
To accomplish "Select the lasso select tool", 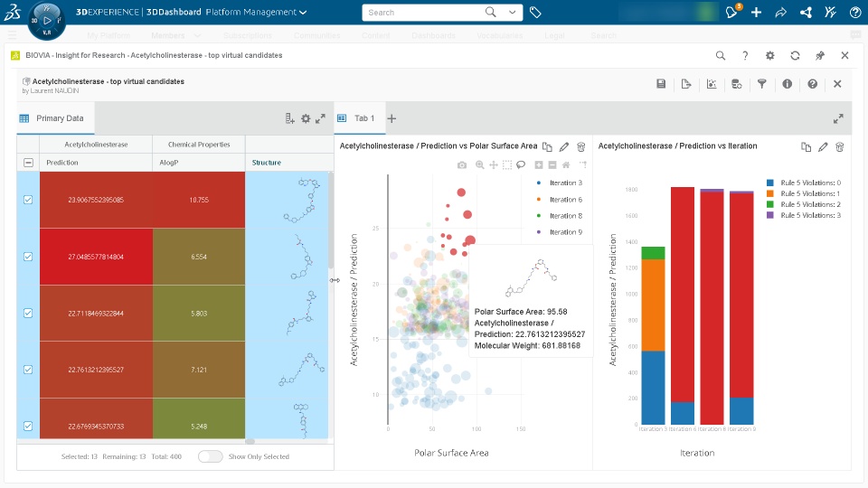I will (521, 164).
